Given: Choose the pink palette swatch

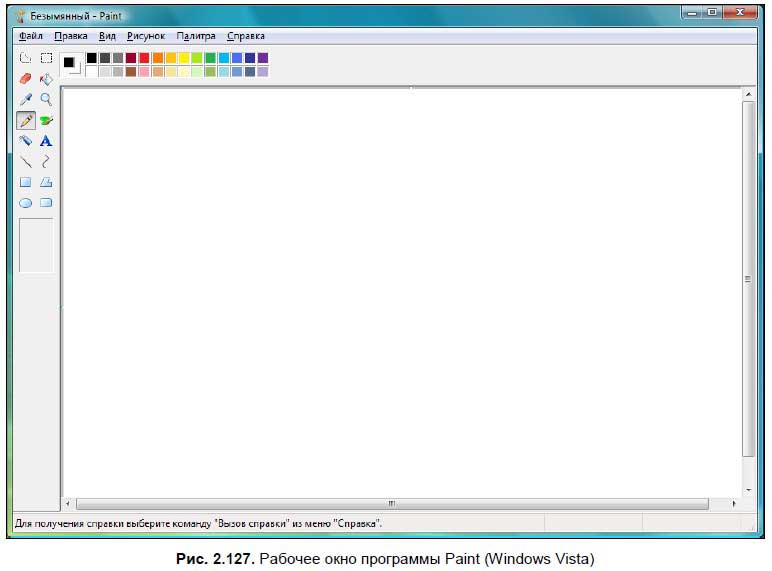Looking at the screenshot, I should 144,72.
